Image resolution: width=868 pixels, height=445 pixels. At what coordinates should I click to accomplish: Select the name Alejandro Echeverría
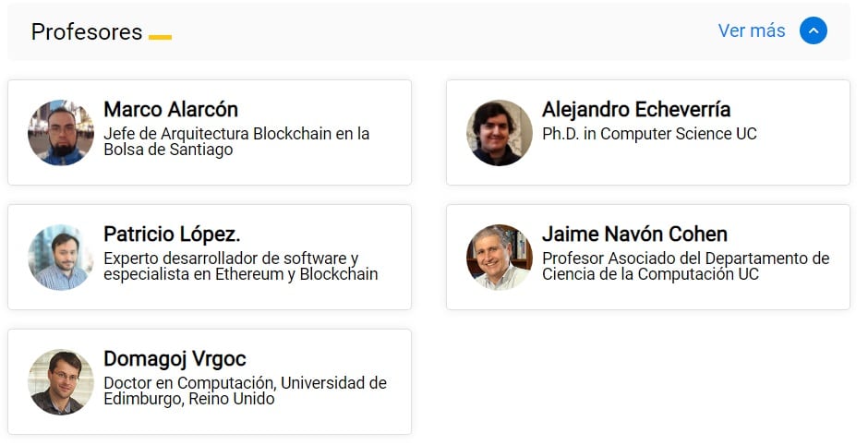point(636,110)
